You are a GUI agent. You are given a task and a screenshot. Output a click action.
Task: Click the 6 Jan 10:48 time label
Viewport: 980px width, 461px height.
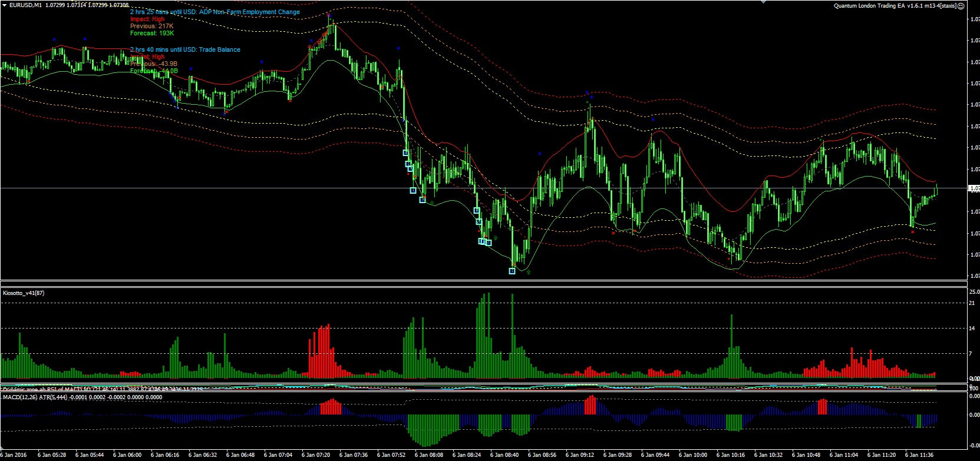click(x=806, y=455)
